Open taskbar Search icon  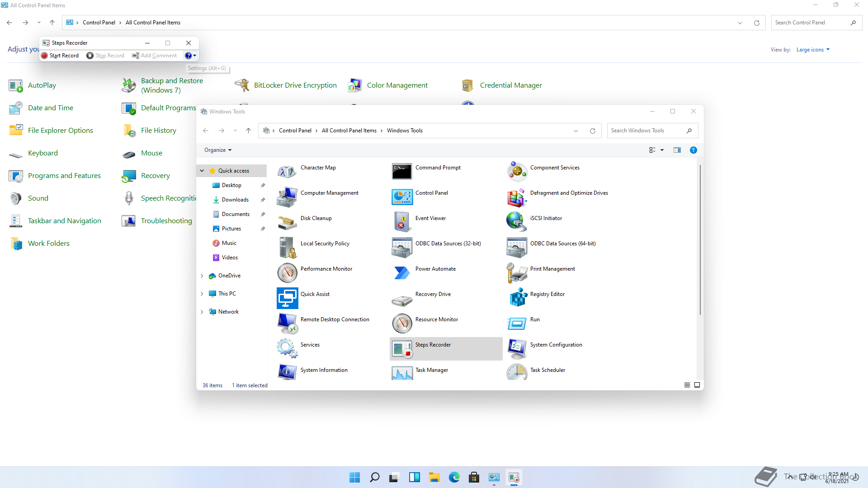pos(375,477)
